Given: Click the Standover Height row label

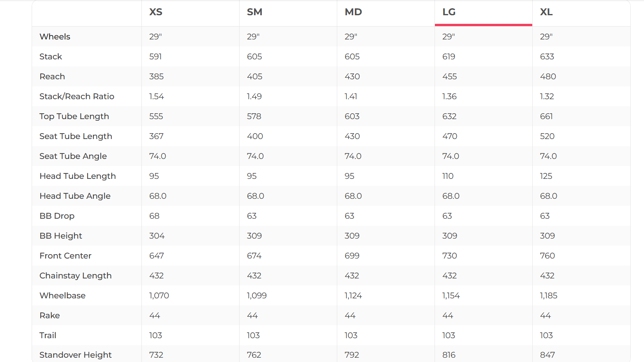Looking at the screenshot, I should coord(75,355).
